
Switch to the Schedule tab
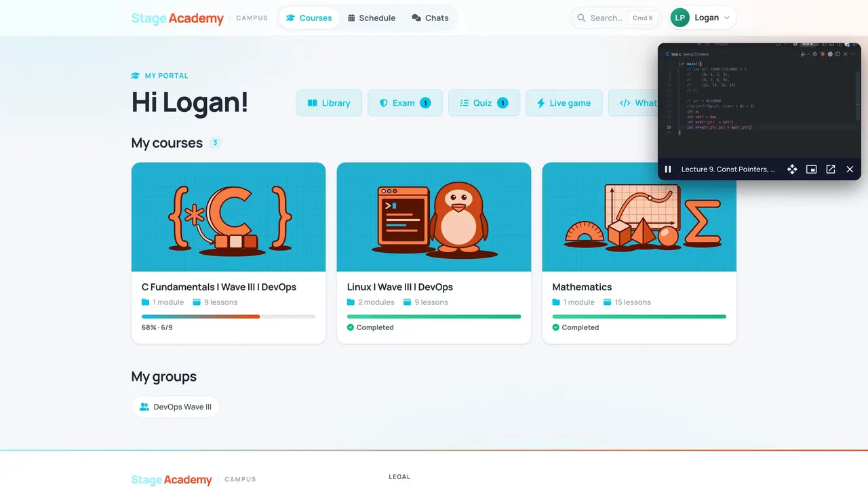coord(372,18)
